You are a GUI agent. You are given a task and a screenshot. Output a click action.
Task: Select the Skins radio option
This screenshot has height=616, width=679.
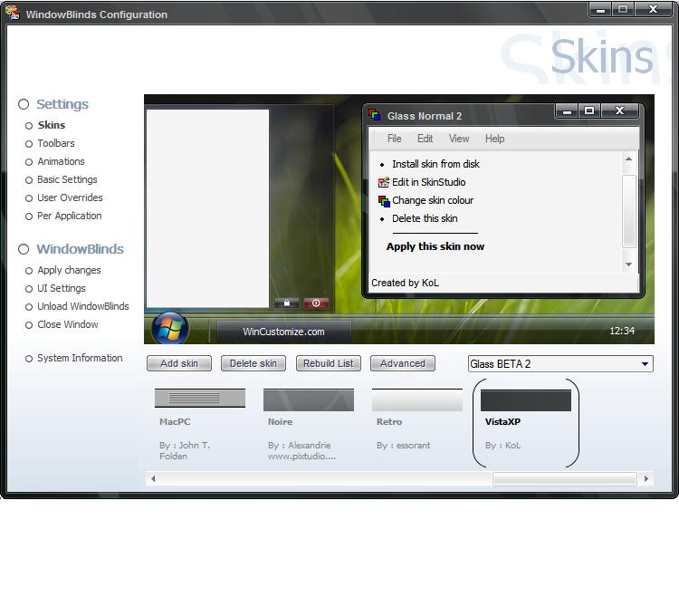point(29,126)
